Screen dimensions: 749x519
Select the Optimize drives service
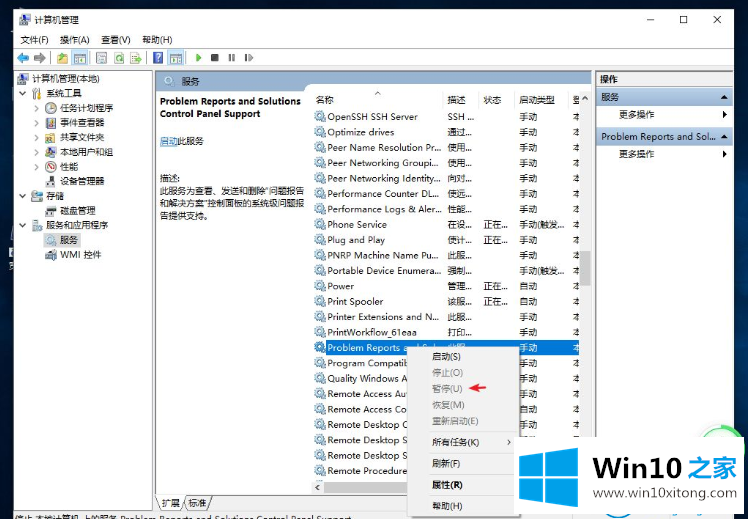click(361, 132)
